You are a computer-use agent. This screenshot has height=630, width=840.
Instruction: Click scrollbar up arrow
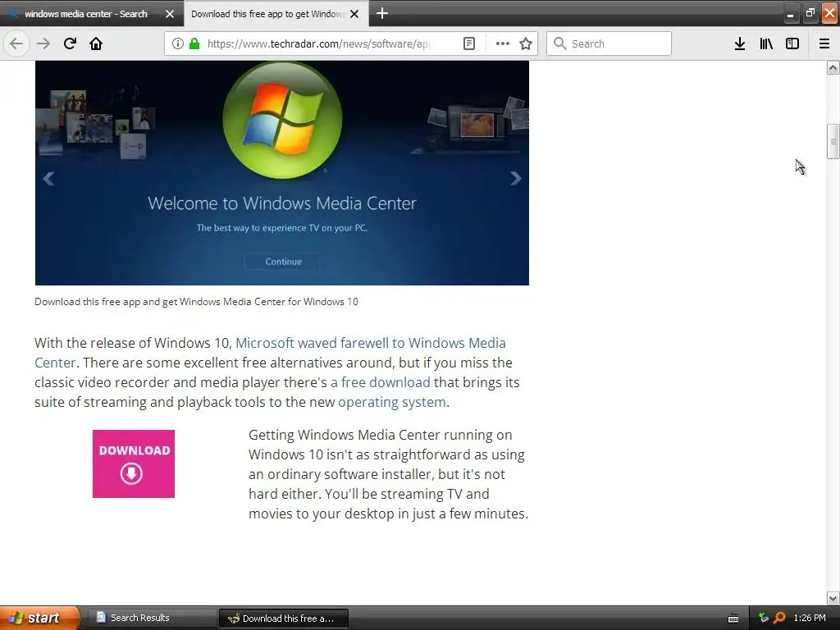click(833, 67)
